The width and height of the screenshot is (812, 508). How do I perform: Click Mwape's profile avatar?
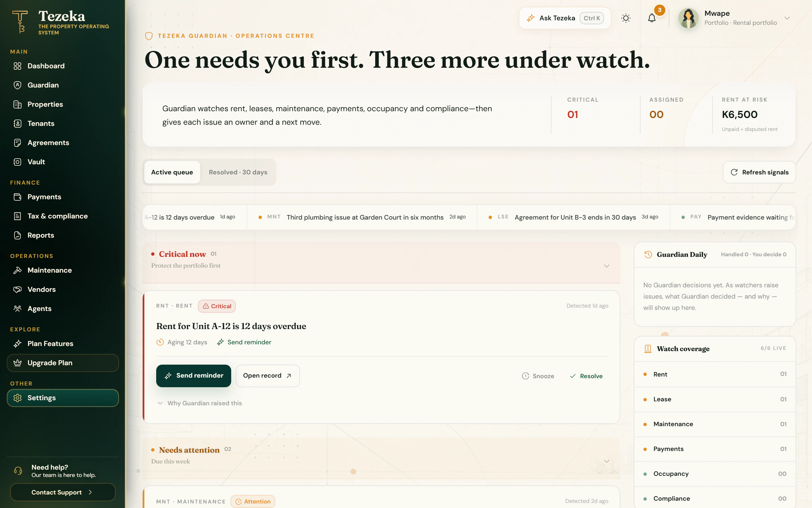(688, 18)
